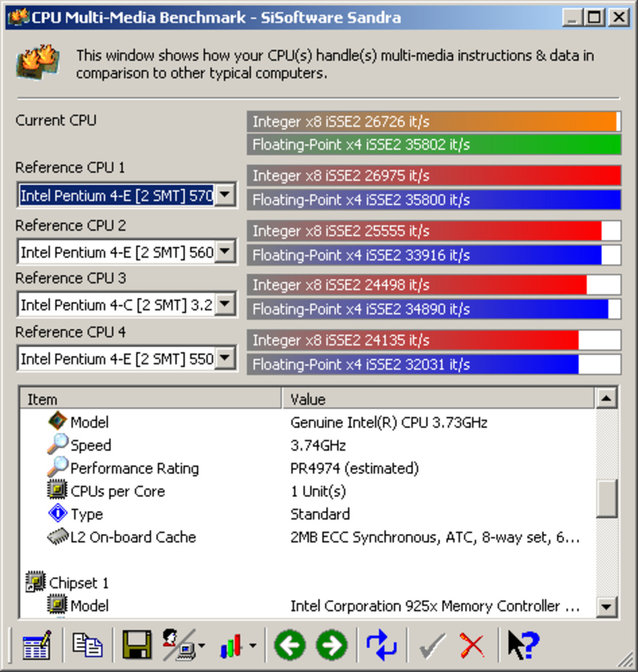
Task: Open the options table icon in toolbar
Action: (36, 645)
